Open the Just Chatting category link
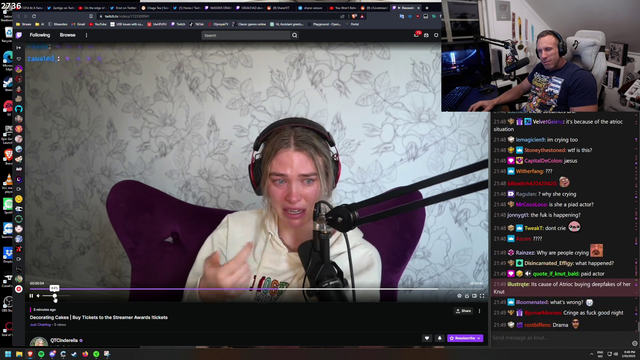This screenshot has height=360, width=640. click(40, 325)
